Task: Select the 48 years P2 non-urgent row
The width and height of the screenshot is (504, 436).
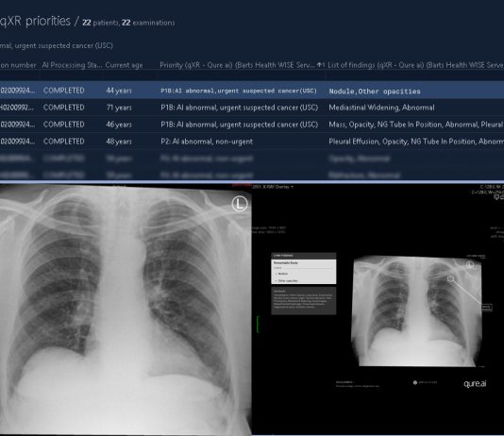Action: 252,142
